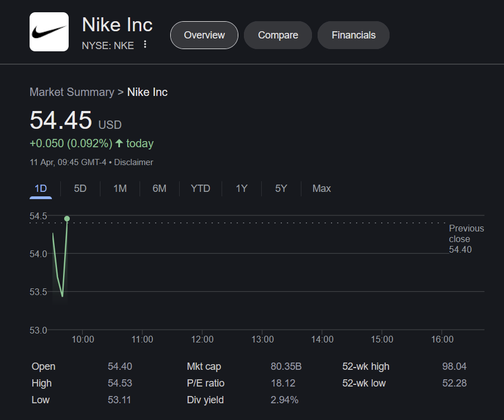
Task: Show the 5D chart range
Action: (80, 189)
